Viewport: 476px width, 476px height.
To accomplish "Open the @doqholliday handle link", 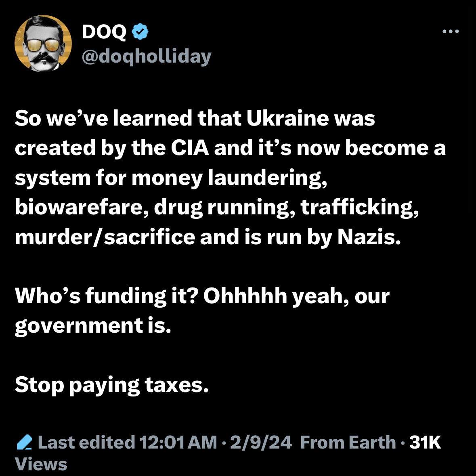I will tap(147, 57).
